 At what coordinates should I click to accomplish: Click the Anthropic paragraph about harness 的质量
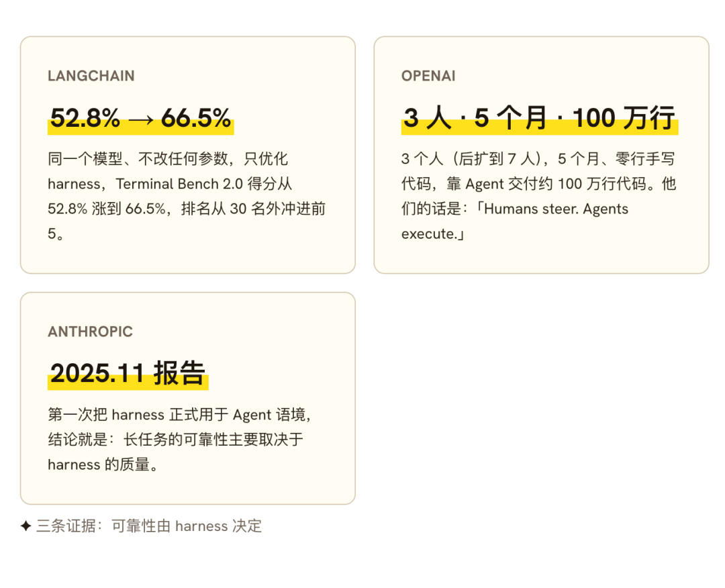pos(179,439)
